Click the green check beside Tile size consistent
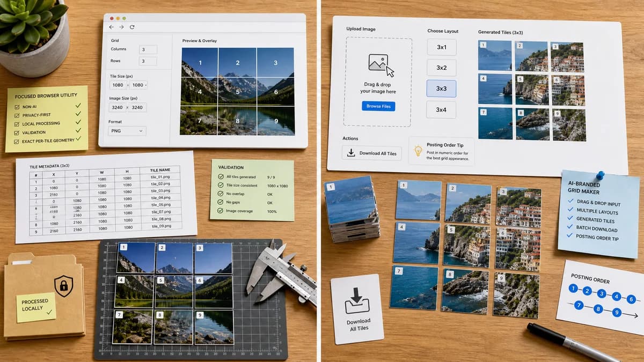The height and width of the screenshot is (362, 644). pos(220,185)
